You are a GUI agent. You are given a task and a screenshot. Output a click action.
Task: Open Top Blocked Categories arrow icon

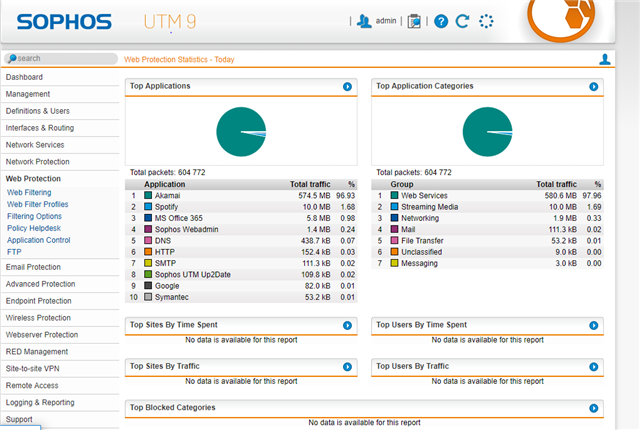coord(593,408)
